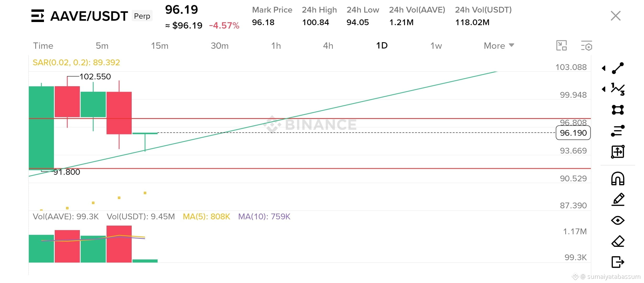This screenshot has width=644, height=283.
Task: Choose the rectangle shape drawing tool
Action: coord(618,110)
